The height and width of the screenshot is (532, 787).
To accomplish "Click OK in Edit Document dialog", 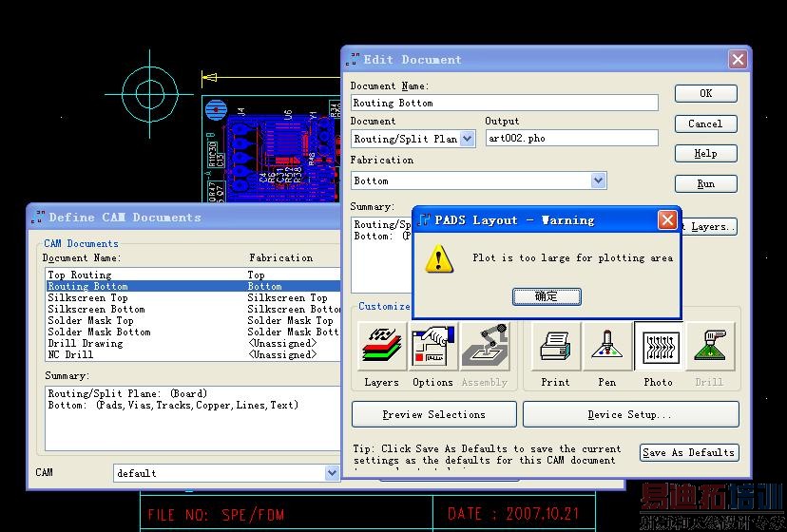I will coord(705,93).
